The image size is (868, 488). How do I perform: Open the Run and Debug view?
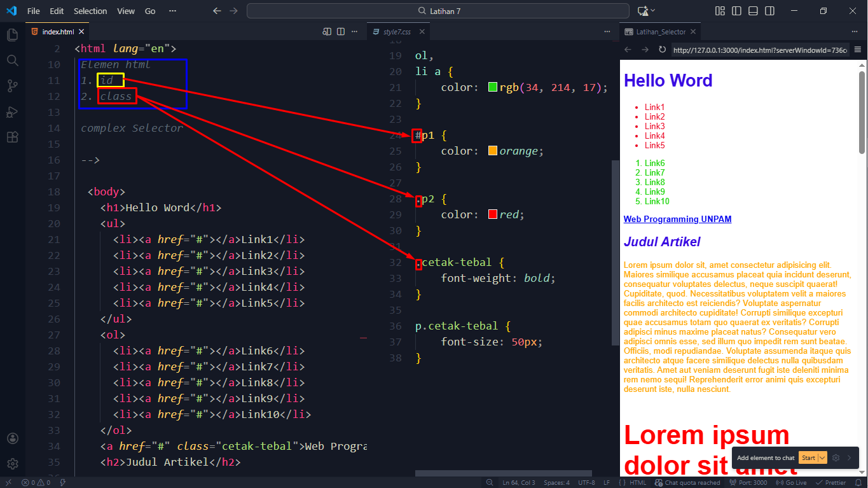point(11,112)
